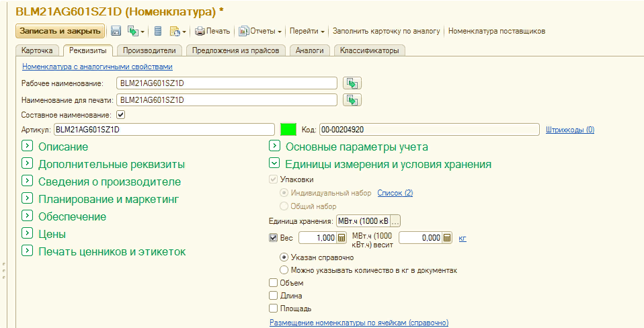Viewport: 644px width, 328px height.
Task: Click into the Артикул input field
Action: (x=163, y=130)
